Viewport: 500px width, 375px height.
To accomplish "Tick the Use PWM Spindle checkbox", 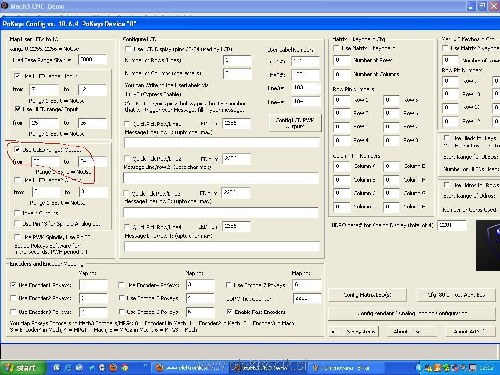I will [x=17, y=237].
